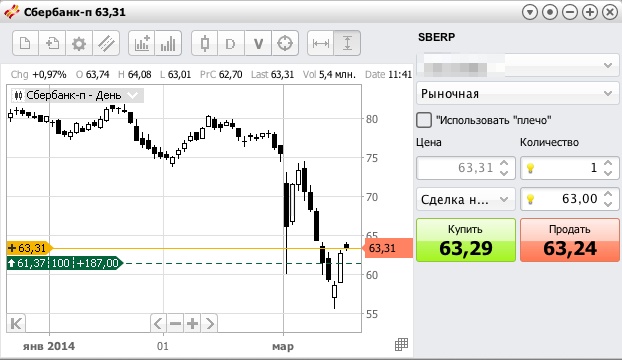Increase Количество value with up stepper
The height and width of the screenshot is (360, 622).
coord(608,163)
